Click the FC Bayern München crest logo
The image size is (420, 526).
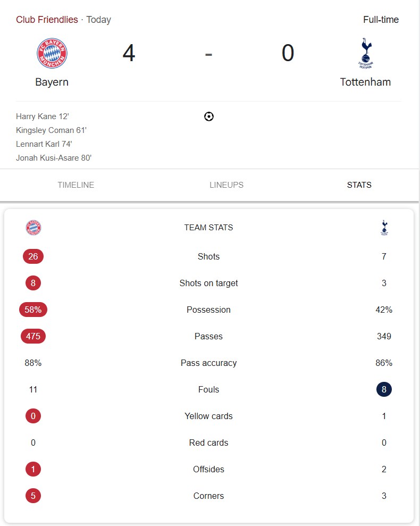tap(52, 53)
